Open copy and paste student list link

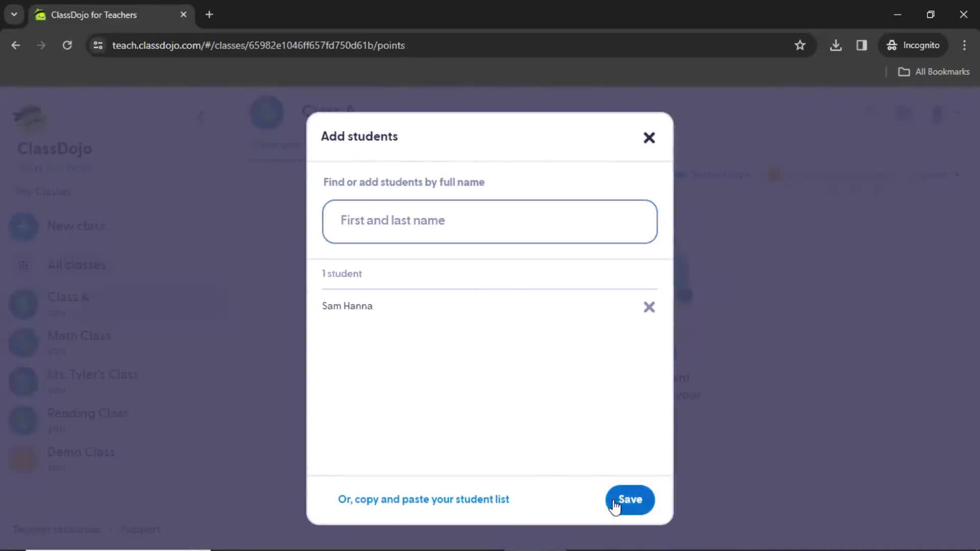tap(423, 499)
